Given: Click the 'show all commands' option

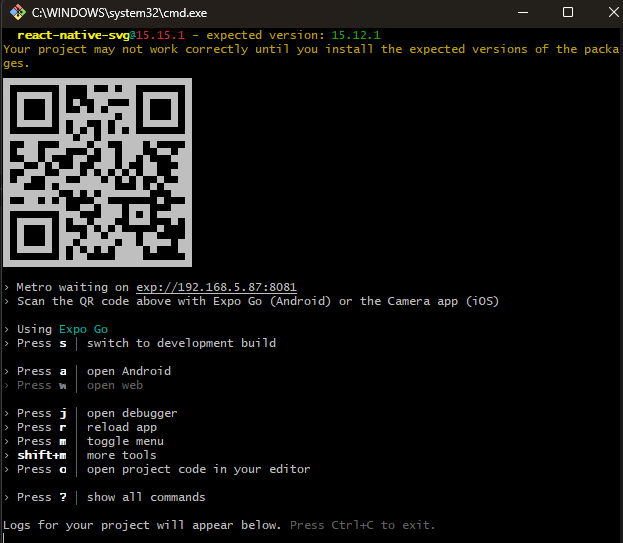Looking at the screenshot, I should pyautogui.click(x=146, y=497).
